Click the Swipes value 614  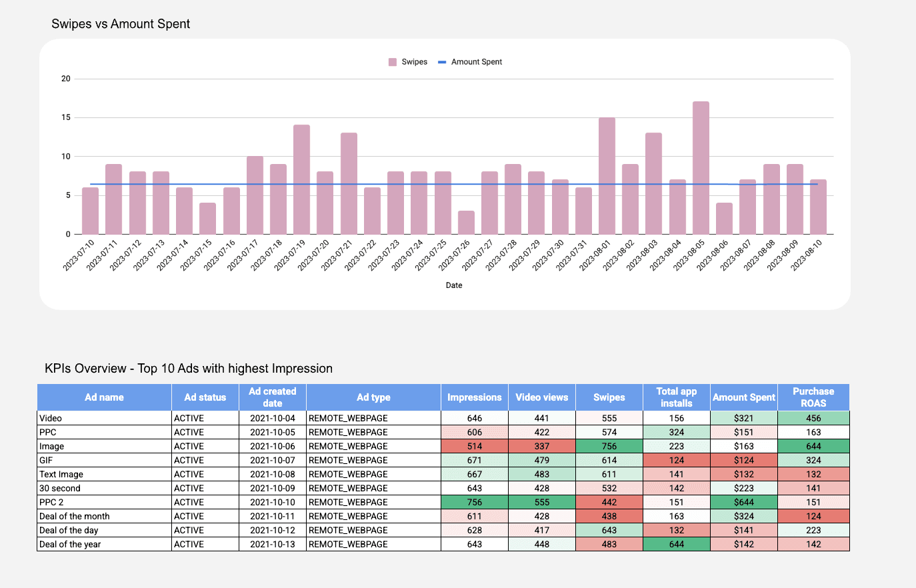[609, 461]
